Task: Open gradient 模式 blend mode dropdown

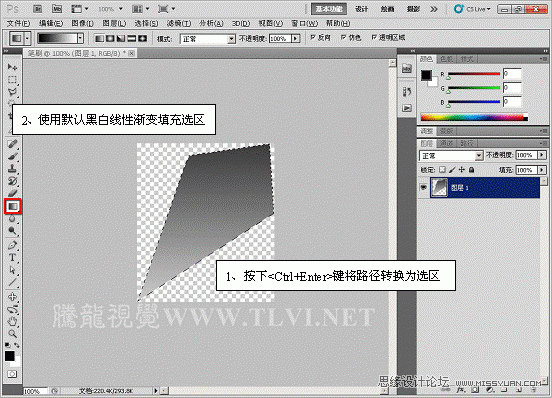Action: click(x=207, y=39)
